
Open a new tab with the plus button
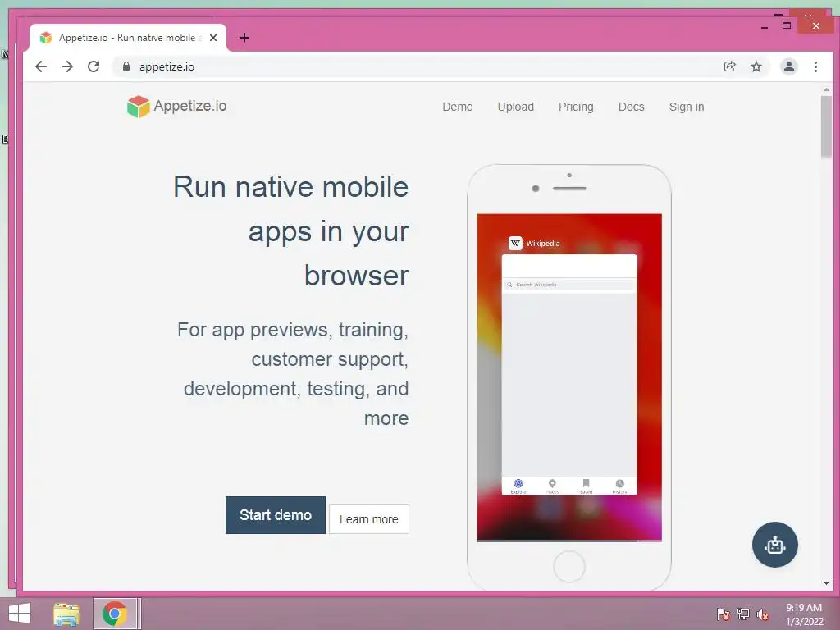coord(244,38)
